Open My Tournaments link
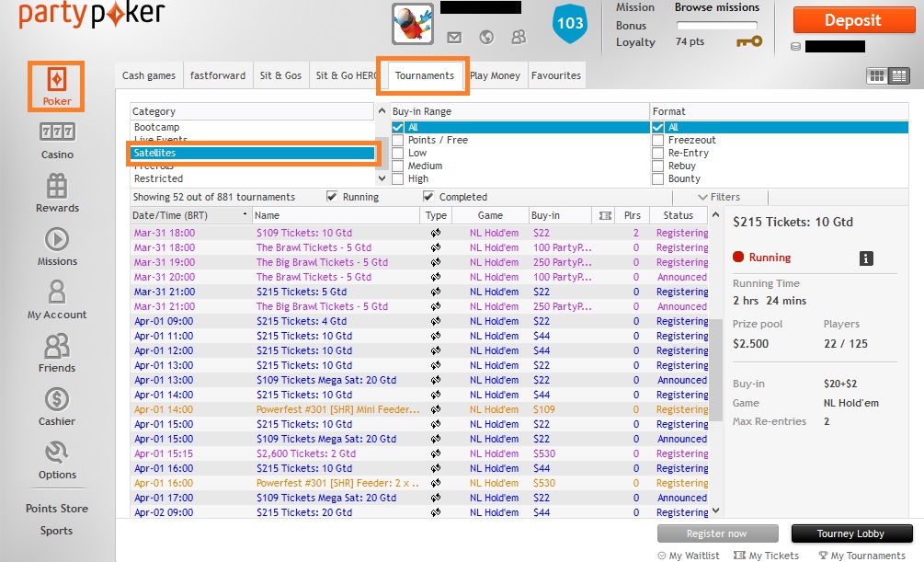The image size is (924, 562). tap(862, 556)
